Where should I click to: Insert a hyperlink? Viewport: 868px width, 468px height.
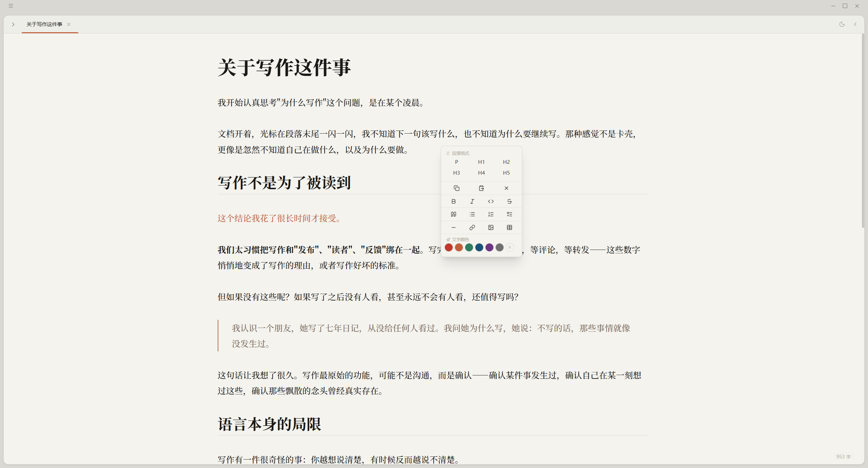[x=472, y=228]
